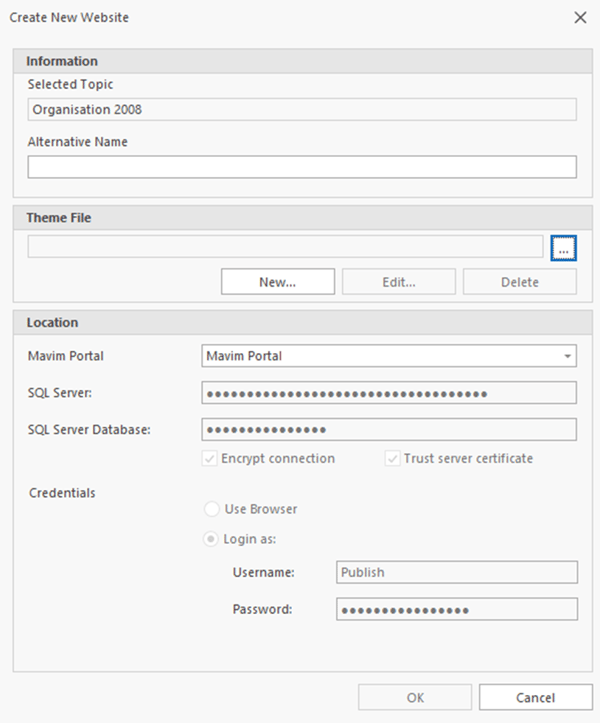
Task: Click the browse button for Theme File
Action: (564, 247)
